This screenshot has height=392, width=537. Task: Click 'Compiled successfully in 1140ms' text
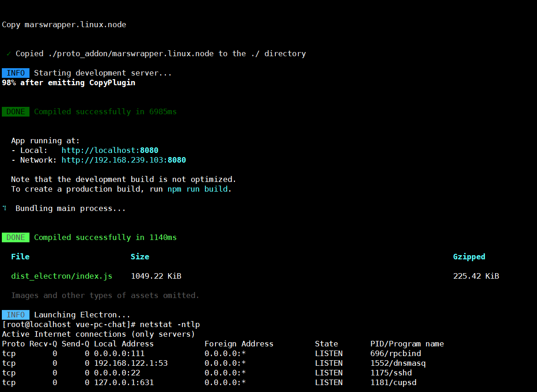[x=105, y=238]
